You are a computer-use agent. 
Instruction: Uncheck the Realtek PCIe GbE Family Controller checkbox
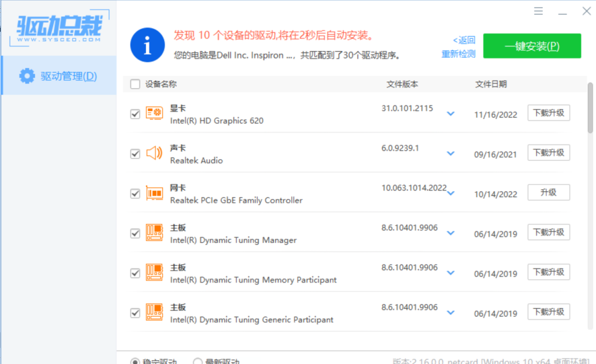click(135, 194)
